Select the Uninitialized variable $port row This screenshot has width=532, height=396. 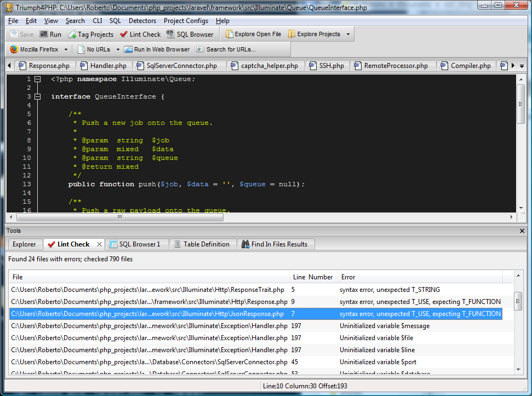click(256, 362)
